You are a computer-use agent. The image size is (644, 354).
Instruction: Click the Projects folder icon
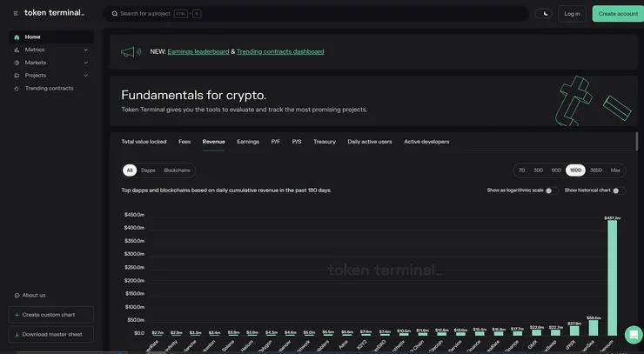click(17, 76)
